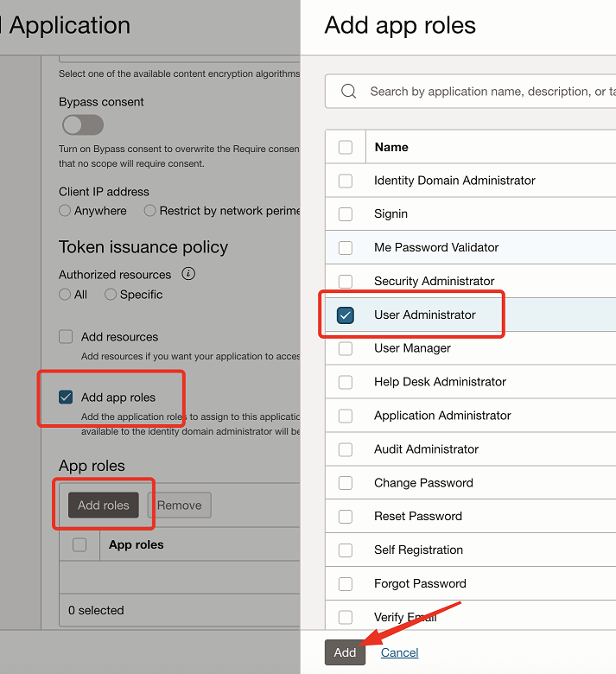Click the Authorized resources info icon
Viewport: 616px width, 674px height.
tap(188, 274)
